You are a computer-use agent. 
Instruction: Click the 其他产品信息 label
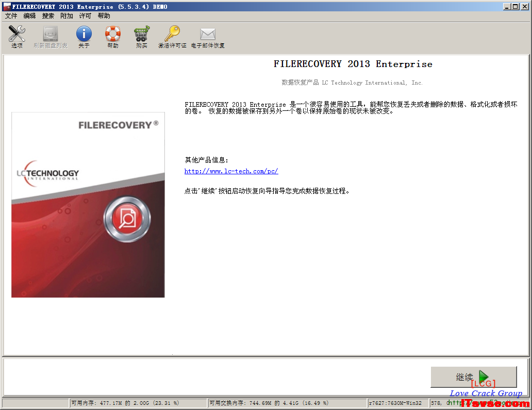point(206,160)
